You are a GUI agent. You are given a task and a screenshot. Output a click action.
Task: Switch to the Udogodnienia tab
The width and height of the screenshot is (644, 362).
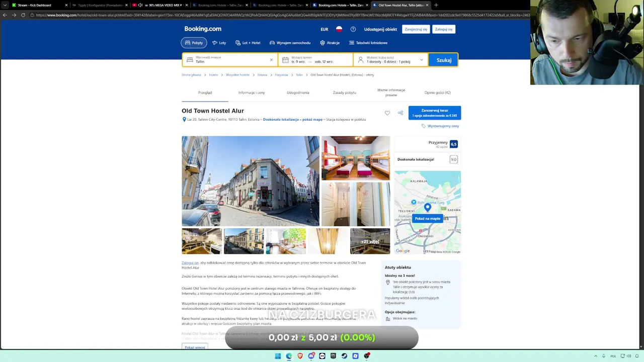298,93
